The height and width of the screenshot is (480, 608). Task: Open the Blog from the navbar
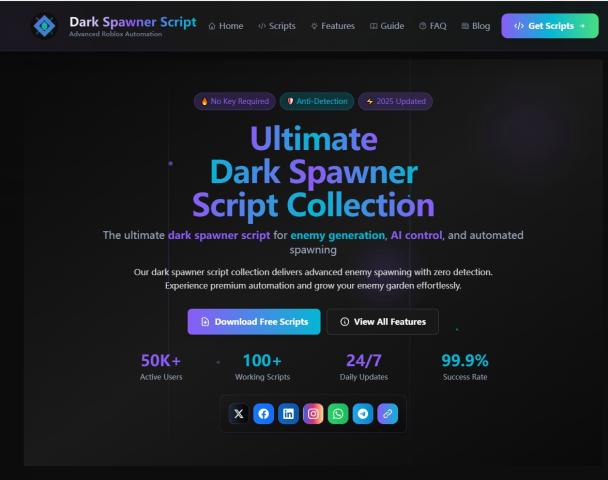476,26
